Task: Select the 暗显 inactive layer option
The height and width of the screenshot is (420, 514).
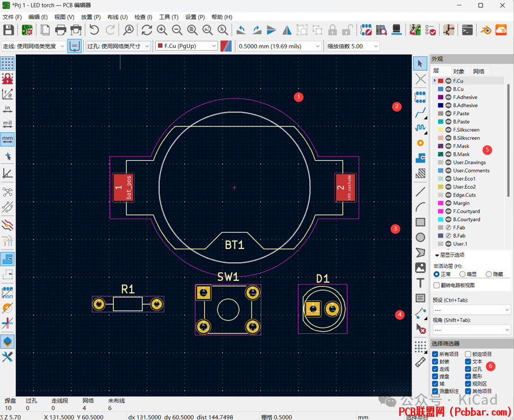Action: [463, 274]
